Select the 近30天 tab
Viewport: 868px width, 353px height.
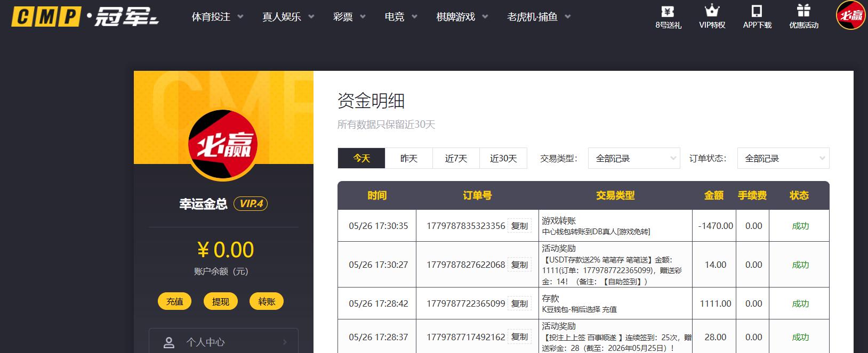click(x=503, y=158)
